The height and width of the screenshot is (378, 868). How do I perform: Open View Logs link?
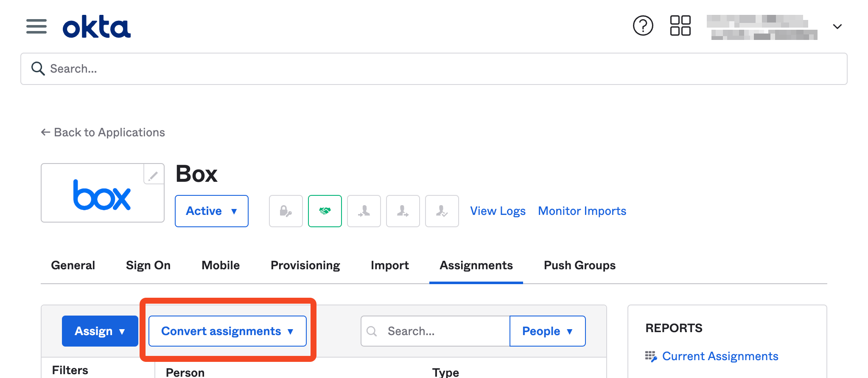(x=498, y=211)
